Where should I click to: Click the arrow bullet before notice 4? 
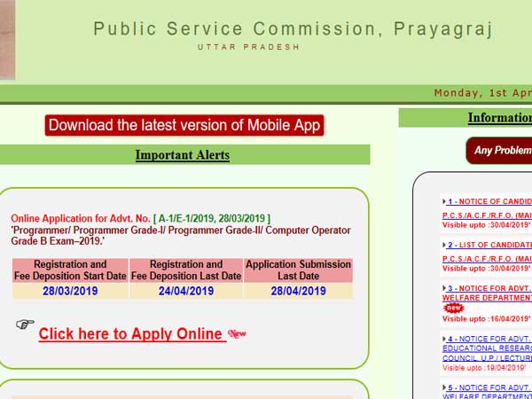[x=443, y=339]
